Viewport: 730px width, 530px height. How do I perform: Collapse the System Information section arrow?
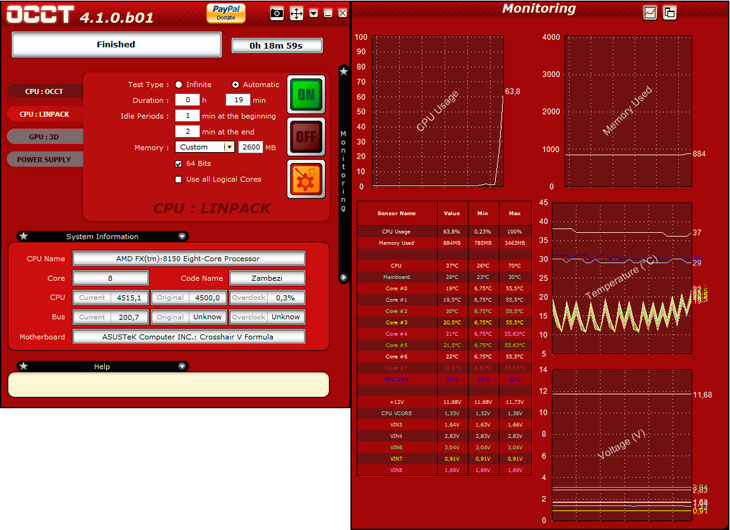coord(182,236)
